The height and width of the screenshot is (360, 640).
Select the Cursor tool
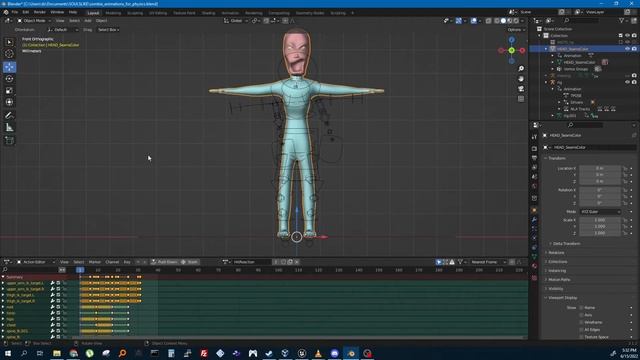[x=9, y=54]
